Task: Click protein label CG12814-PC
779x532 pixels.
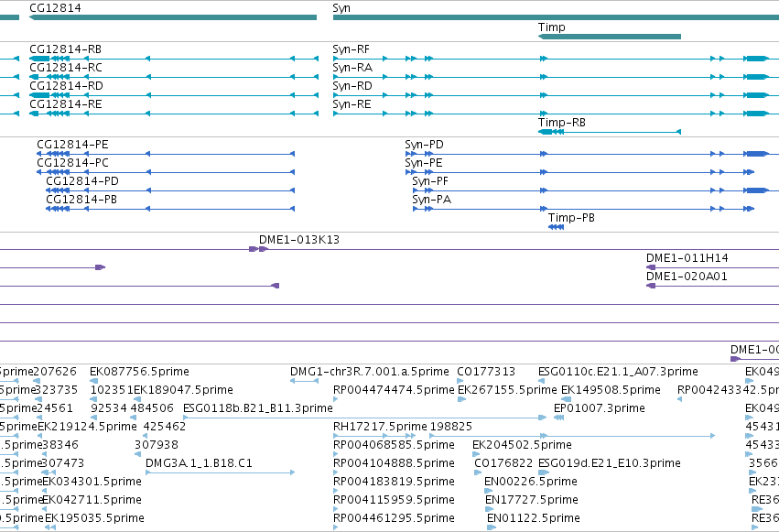Action: click(72, 163)
